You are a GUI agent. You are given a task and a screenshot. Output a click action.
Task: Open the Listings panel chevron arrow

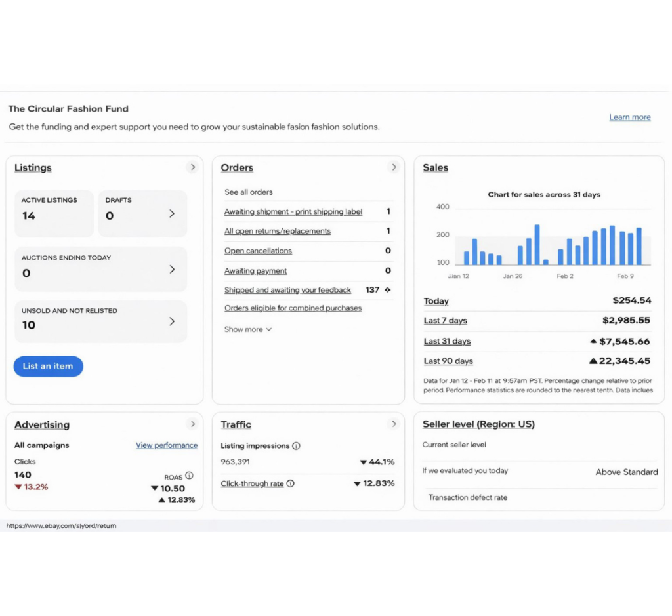[x=192, y=167]
